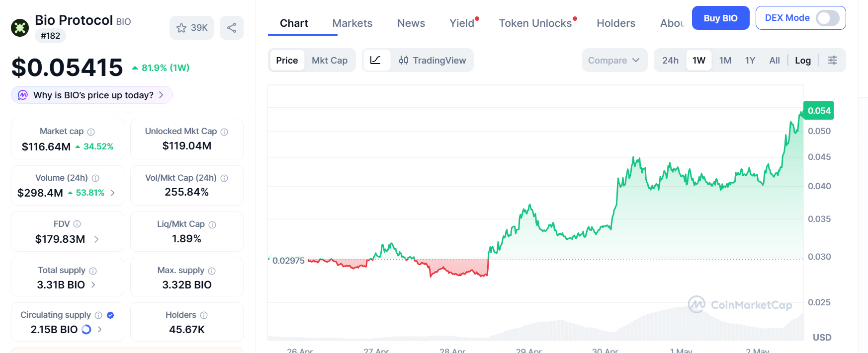Open chart settings sliders icon
868x353 pixels.
tap(832, 60)
